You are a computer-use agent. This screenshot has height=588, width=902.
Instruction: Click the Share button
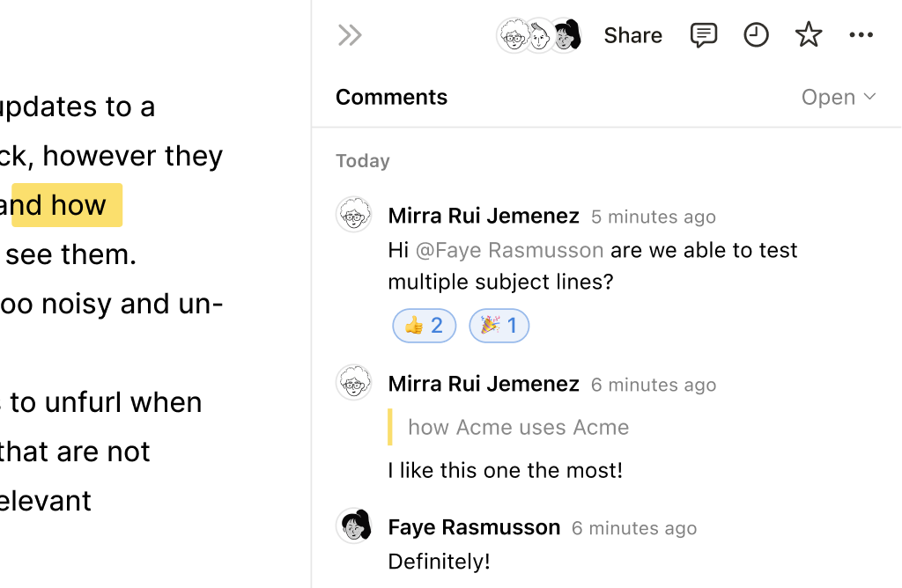[632, 35]
